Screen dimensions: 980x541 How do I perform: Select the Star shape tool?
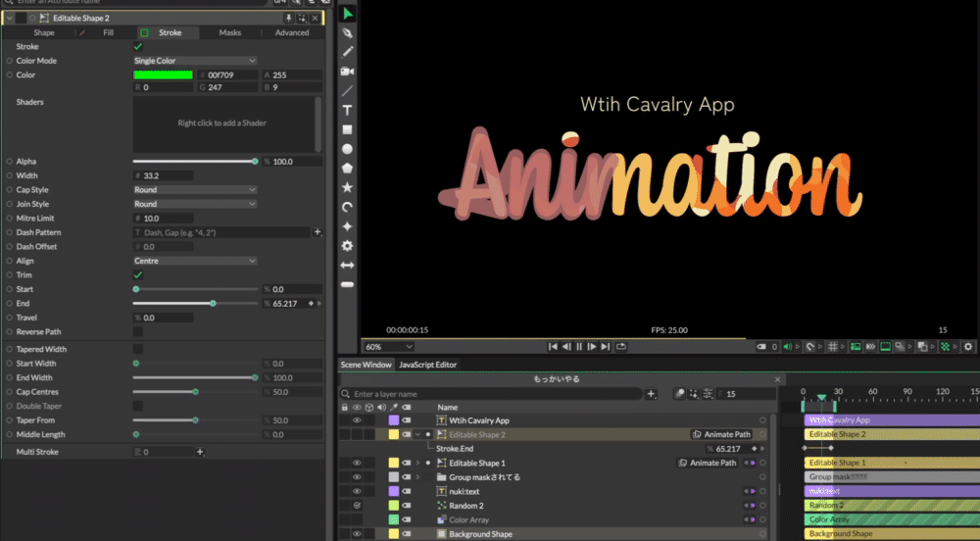tap(348, 187)
